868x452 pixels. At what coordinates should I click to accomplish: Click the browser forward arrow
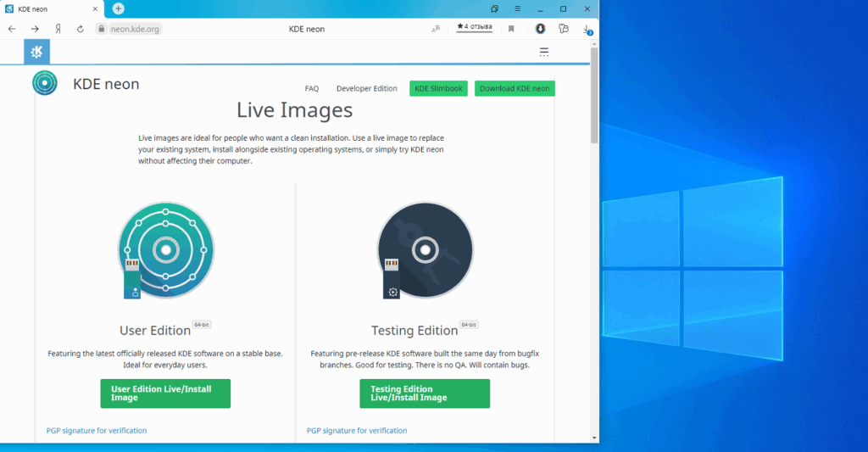[x=35, y=29]
